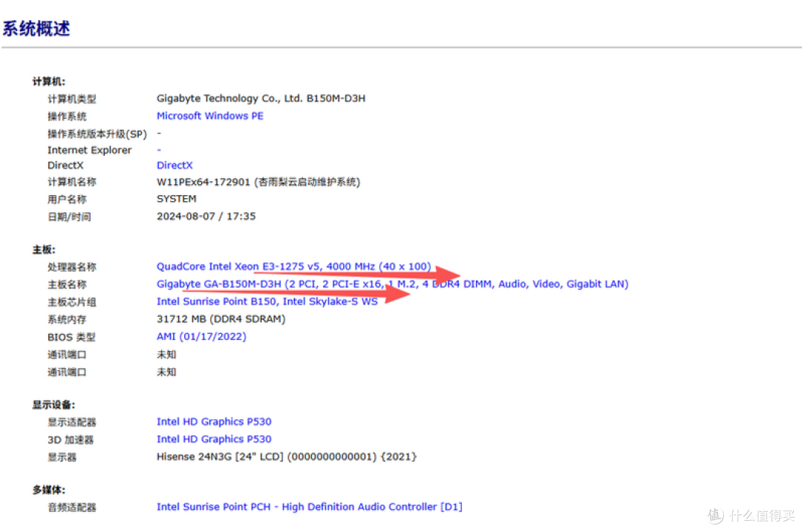Click the 显示适配器 label
802x532 pixels.
(x=72, y=422)
